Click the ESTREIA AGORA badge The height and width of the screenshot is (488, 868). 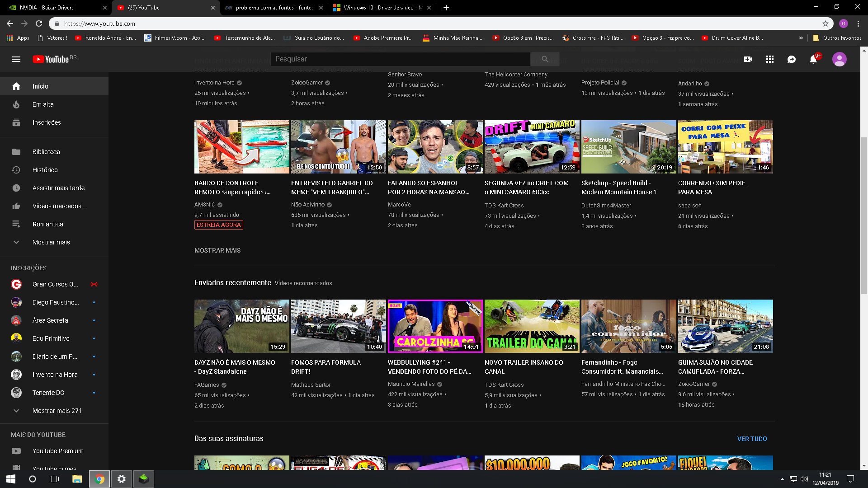pos(219,225)
